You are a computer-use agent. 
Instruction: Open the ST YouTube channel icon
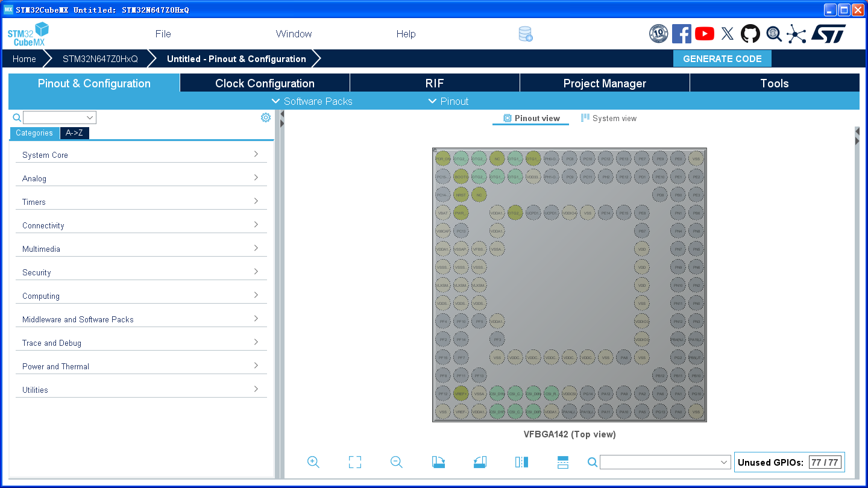click(704, 34)
